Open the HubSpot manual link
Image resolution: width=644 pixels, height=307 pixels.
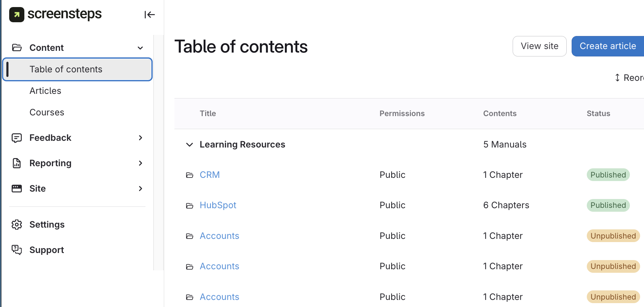218,205
